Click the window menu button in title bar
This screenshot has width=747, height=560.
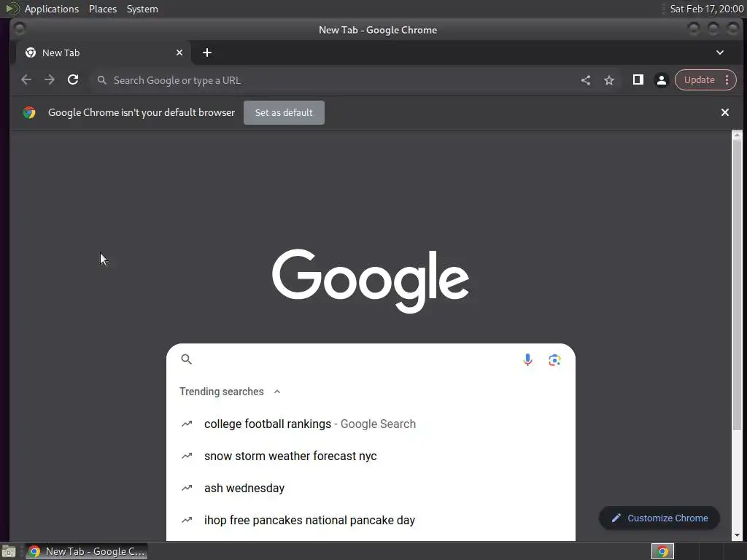coord(20,29)
